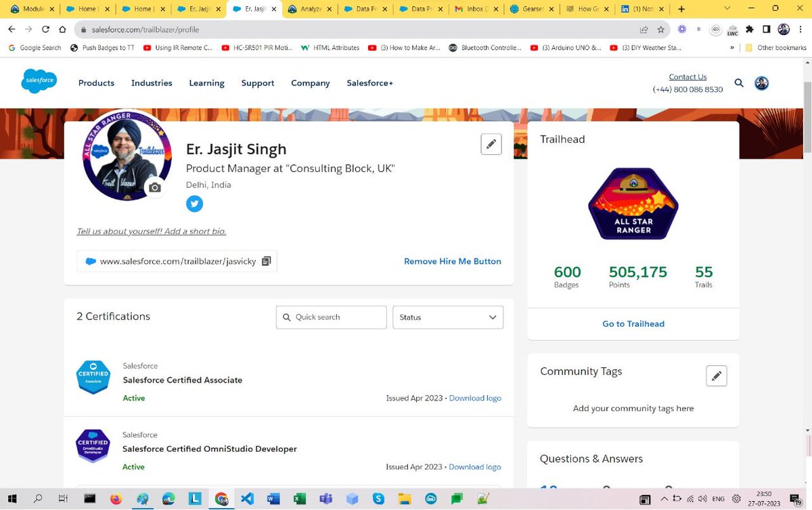Image resolution: width=812 pixels, height=510 pixels.
Task: Click the camera icon on profile photo
Action: pos(155,187)
